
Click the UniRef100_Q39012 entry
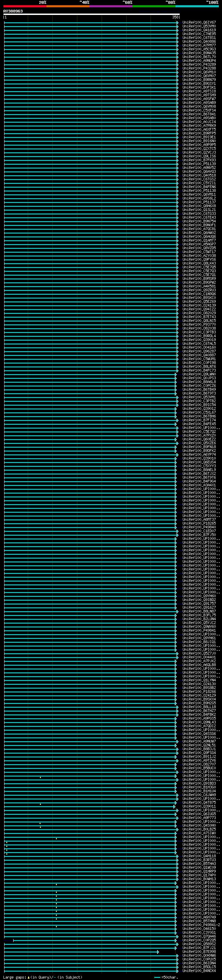point(199,408)
